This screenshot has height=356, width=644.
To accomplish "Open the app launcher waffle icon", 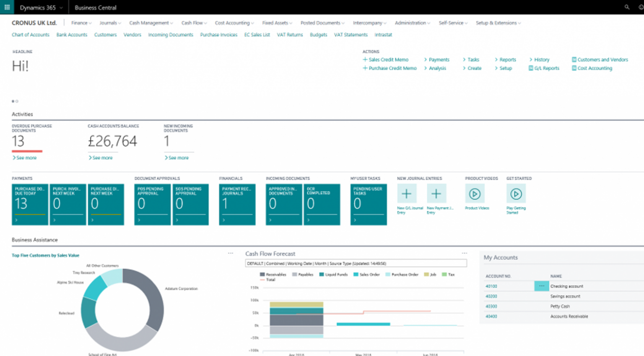I will 7,7.
